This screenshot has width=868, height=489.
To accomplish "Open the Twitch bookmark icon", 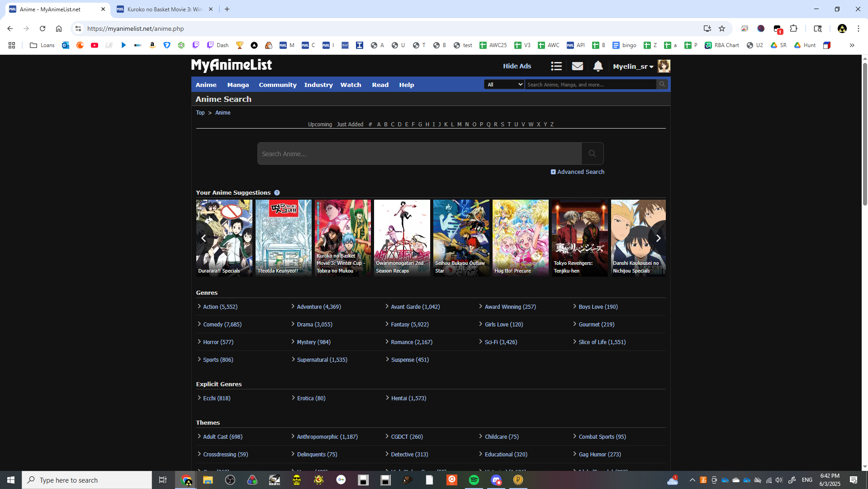I will point(196,45).
